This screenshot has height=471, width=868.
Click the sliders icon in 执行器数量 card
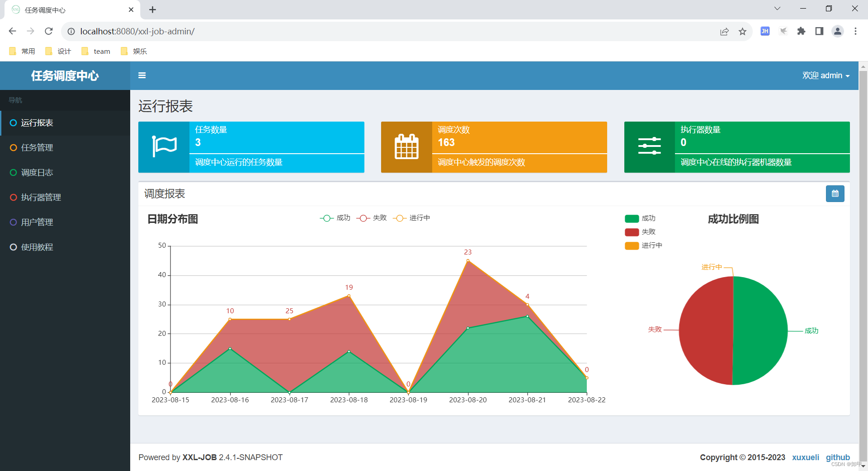(x=650, y=146)
